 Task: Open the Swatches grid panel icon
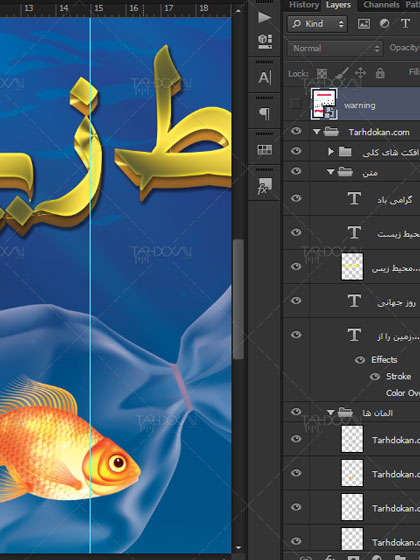pos(265,150)
